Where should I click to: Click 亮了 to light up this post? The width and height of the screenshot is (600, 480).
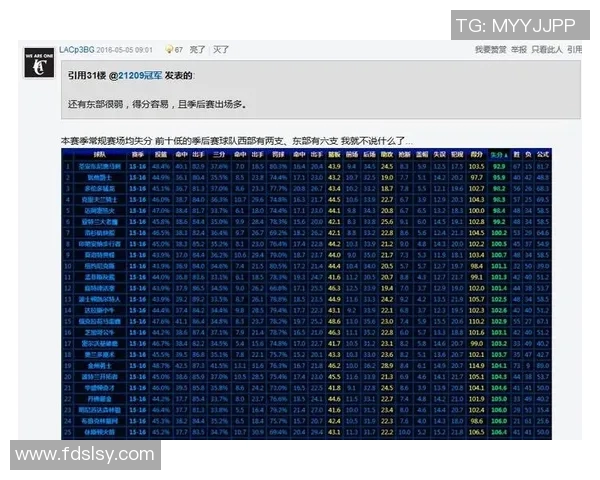click(x=197, y=50)
